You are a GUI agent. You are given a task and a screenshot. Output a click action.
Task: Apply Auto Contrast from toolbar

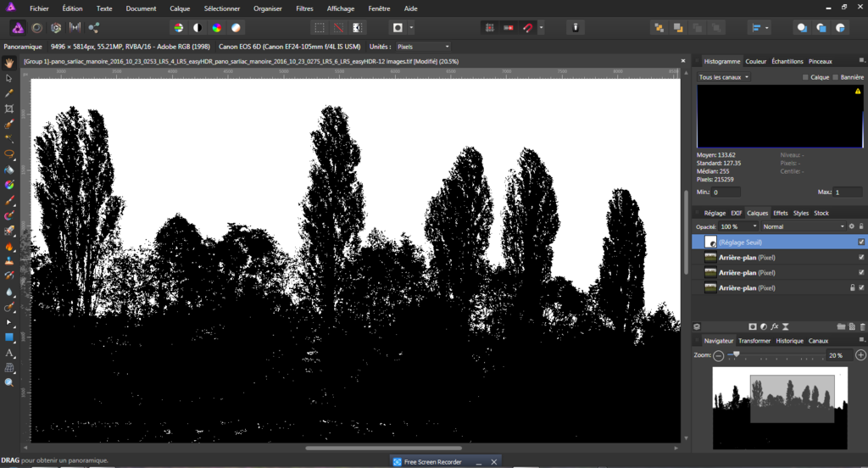[198, 28]
